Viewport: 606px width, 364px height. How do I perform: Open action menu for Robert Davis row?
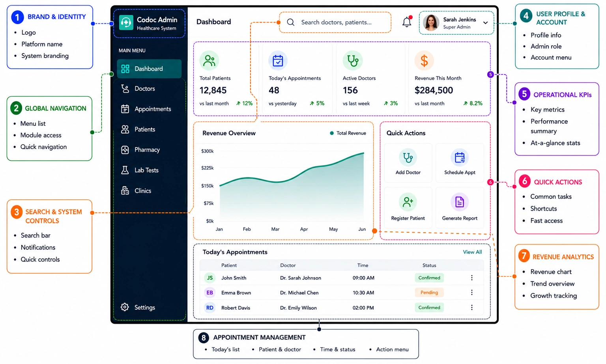click(472, 308)
